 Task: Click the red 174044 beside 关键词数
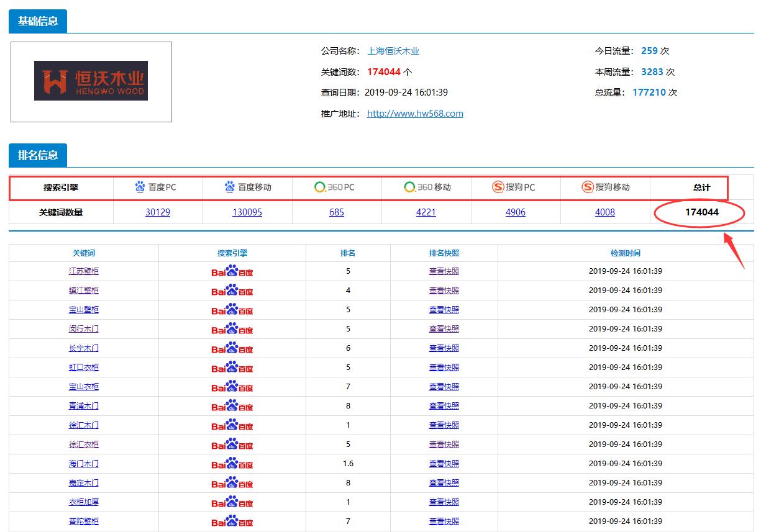[384, 71]
